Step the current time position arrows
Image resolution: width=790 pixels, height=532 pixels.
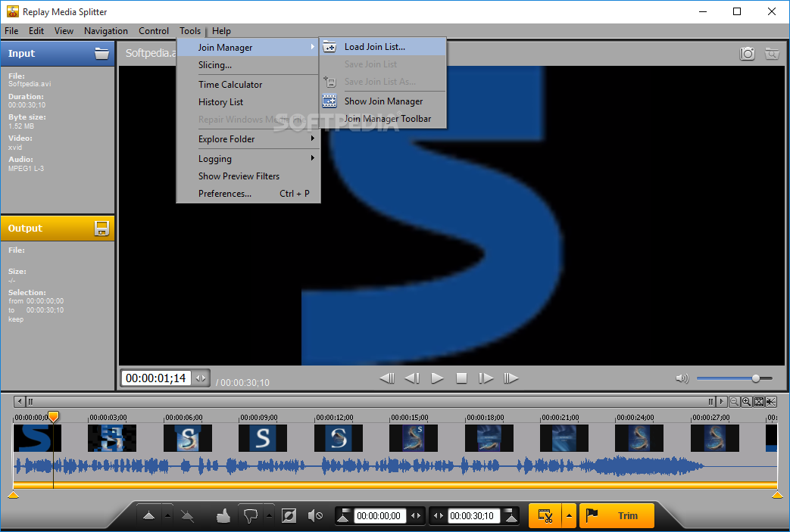coord(201,378)
